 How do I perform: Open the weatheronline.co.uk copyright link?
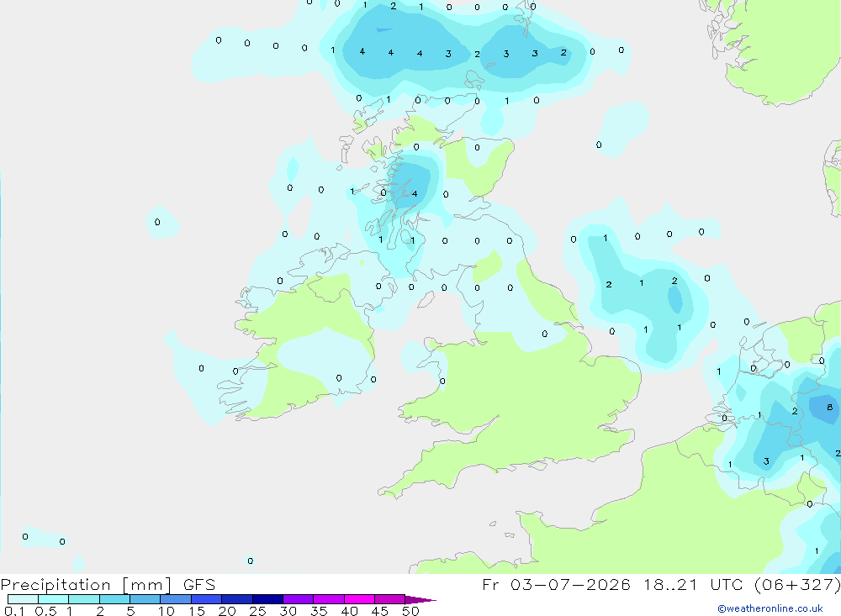tap(770, 608)
